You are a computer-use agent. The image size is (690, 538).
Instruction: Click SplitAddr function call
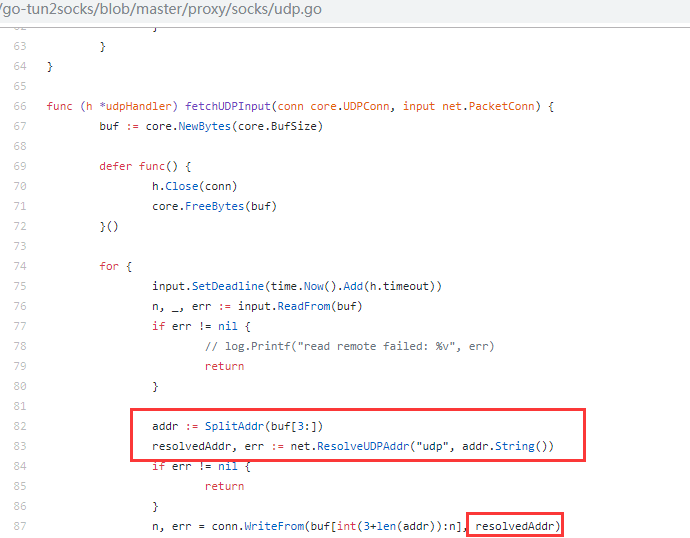tap(234, 426)
